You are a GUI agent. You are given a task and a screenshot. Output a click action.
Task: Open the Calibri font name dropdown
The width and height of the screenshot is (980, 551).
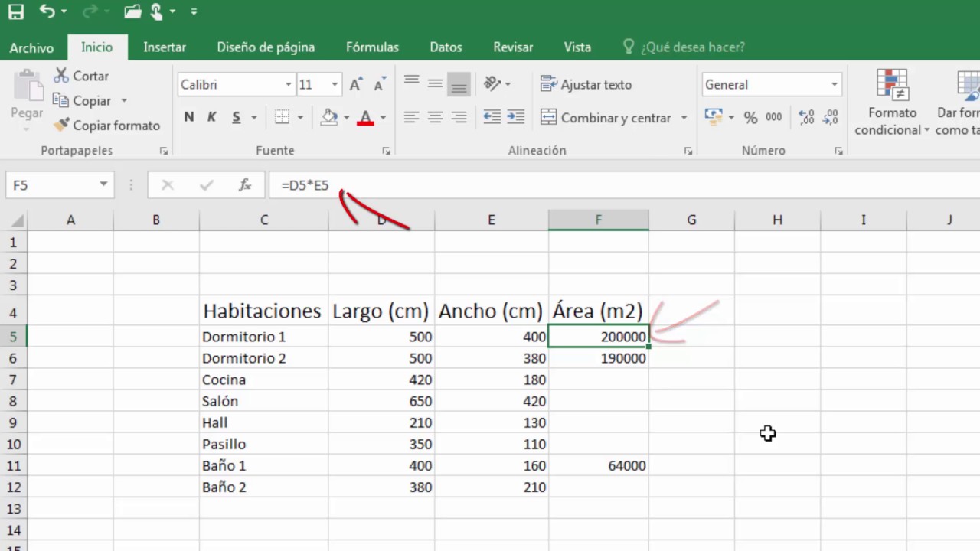(x=288, y=85)
